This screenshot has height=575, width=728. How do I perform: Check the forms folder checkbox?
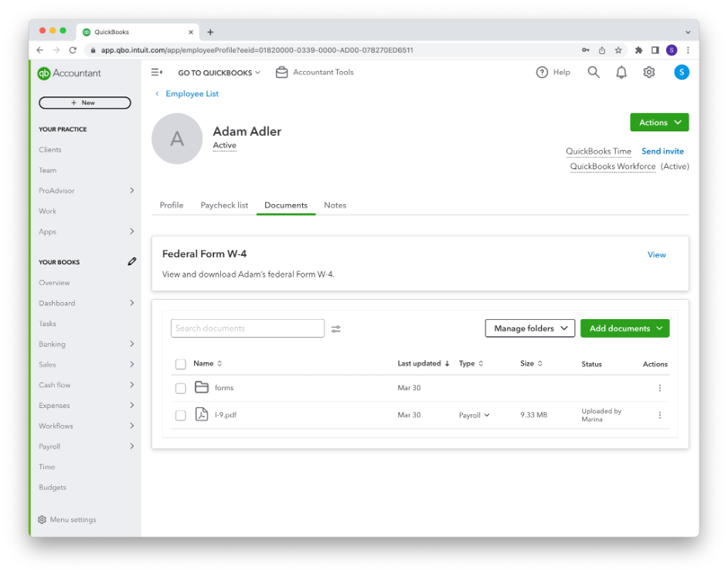coord(181,388)
